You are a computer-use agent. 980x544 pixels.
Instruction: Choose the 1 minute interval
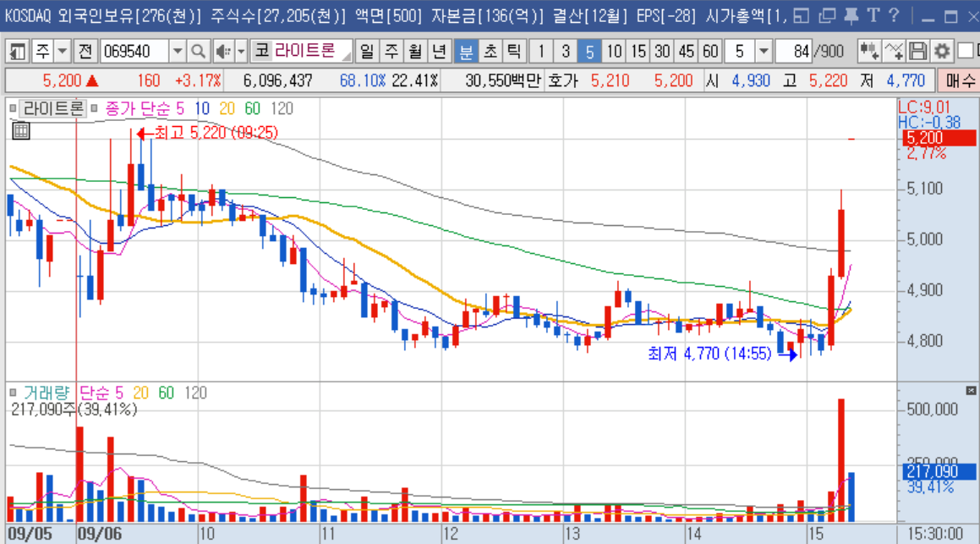540,52
